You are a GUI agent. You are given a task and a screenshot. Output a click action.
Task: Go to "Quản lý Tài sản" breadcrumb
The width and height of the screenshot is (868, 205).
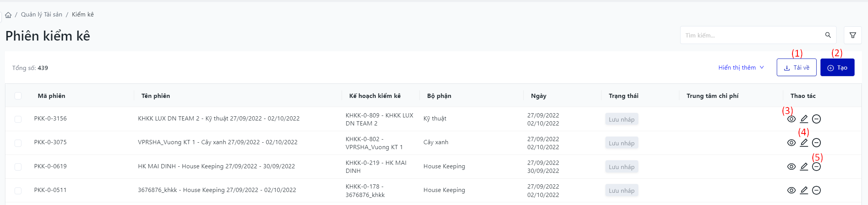click(x=41, y=15)
